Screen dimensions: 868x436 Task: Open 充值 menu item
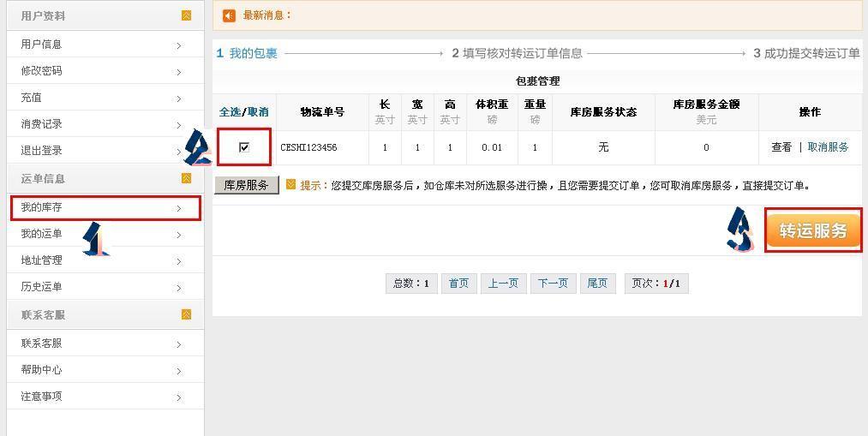pos(105,98)
